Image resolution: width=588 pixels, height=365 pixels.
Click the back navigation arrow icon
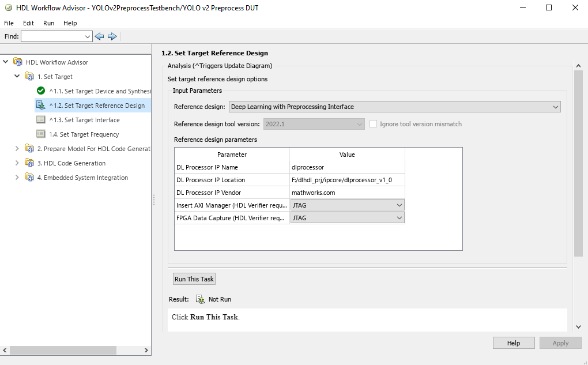(x=99, y=36)
